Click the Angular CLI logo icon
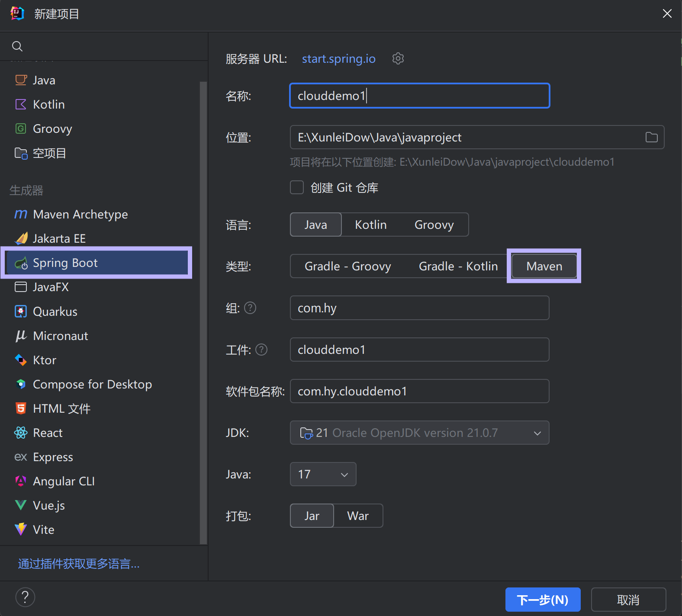The width and height of the screenshot is (682, 616). tap(21, 481)
